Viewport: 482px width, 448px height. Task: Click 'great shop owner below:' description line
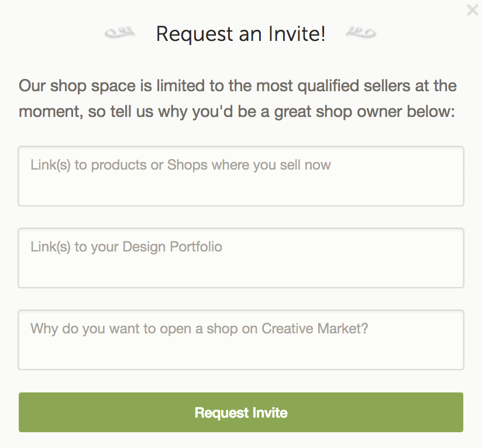pos(364,112)
